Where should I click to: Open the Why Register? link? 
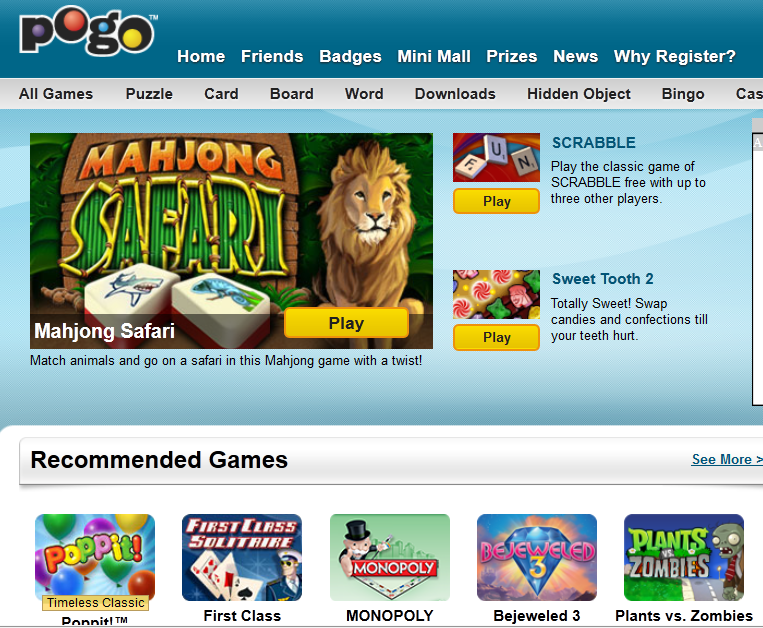click(x=675, y=56)
